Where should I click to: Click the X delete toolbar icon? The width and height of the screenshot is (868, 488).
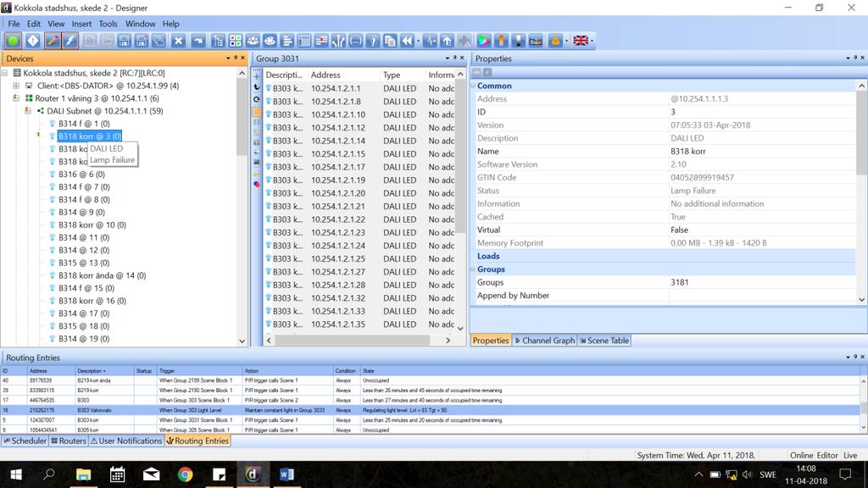[x=178, y=41]
